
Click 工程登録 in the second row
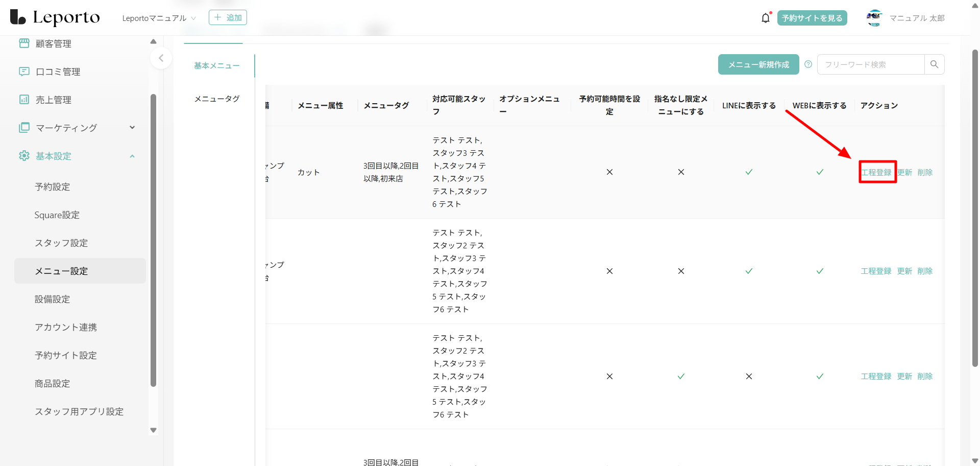coord(876,271)
